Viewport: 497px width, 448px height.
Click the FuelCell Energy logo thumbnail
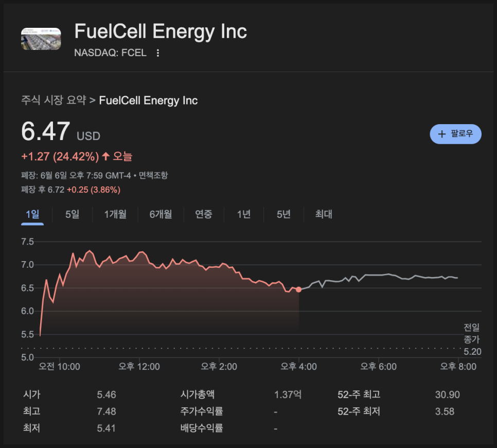tap(41, 39)
